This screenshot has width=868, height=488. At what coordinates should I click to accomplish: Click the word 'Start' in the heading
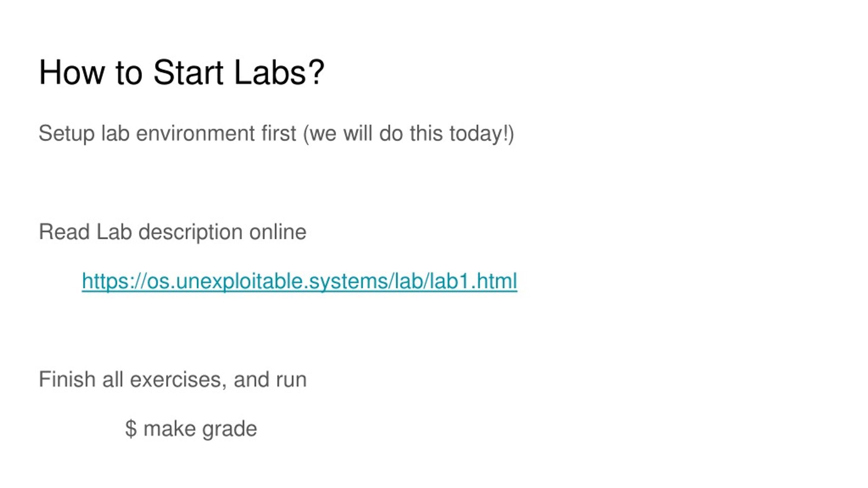188,72
